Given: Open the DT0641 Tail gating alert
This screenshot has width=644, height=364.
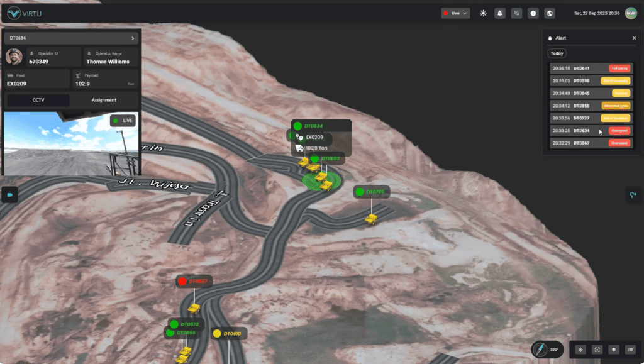Looking at the screenshot, I should coord(590,69).
